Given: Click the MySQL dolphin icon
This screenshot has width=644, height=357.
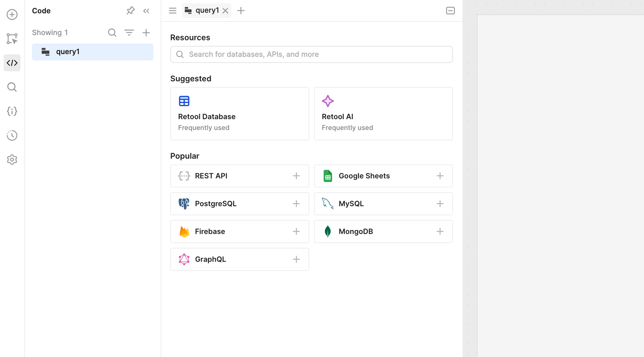Looking at the screenshot, I should [328, 204].
